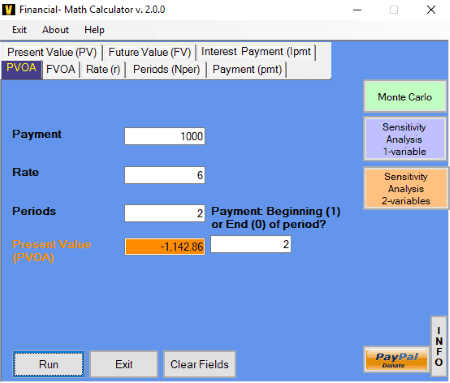Screen dimensions: 450x383
Task: Click the Rate input field showing 6
Action: point(165,175)
